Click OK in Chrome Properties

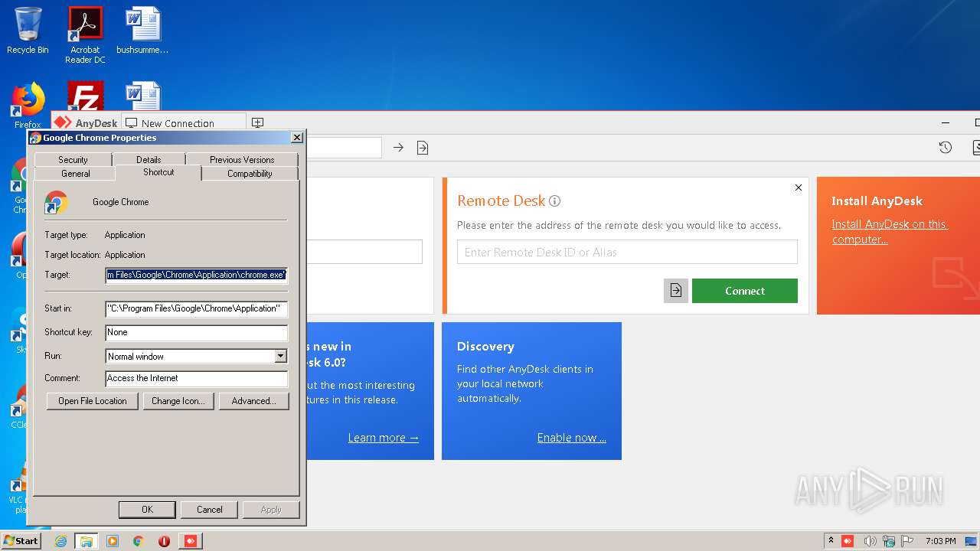pos(147,510)
